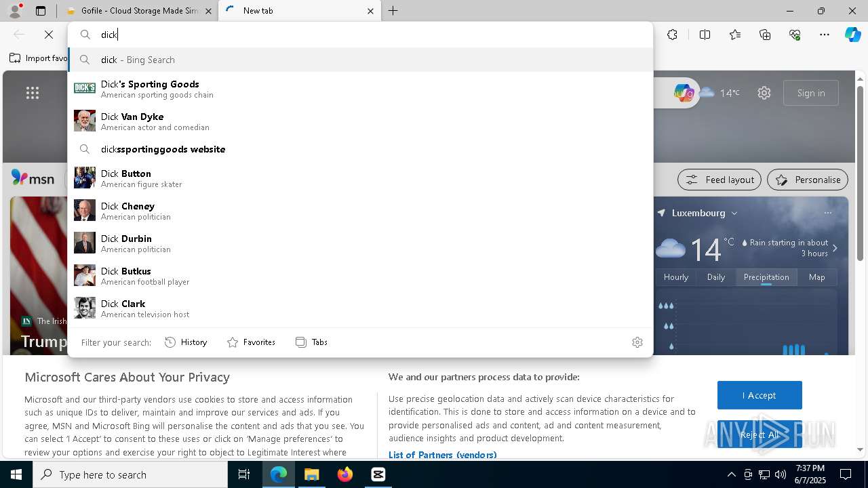The height and width of the screenshot is (488, 868).
Task: Open weather card more options ellipsis
Action: pos(827,213)
